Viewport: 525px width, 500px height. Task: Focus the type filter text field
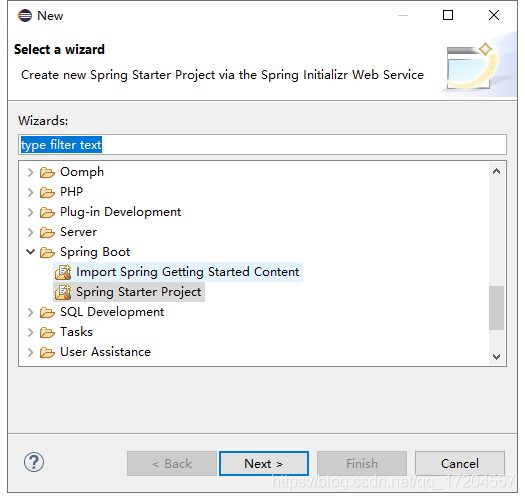[x=262, y=145]
